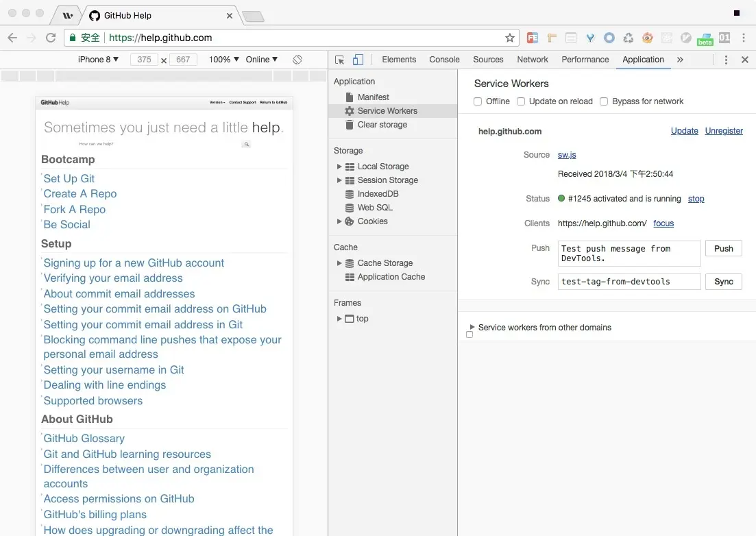Viewport: 756px width, 536px height.
Task: Open the iPhone 8 device dropdown
Action: (x=98, y=59)
